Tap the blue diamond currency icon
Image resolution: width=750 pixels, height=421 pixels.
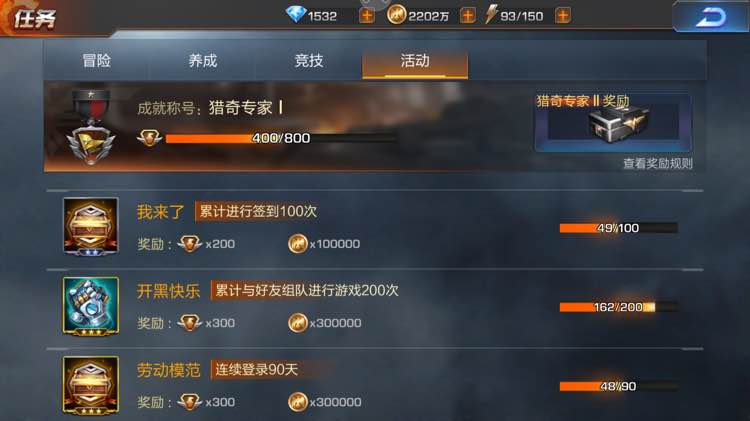(x=296, y=14)
